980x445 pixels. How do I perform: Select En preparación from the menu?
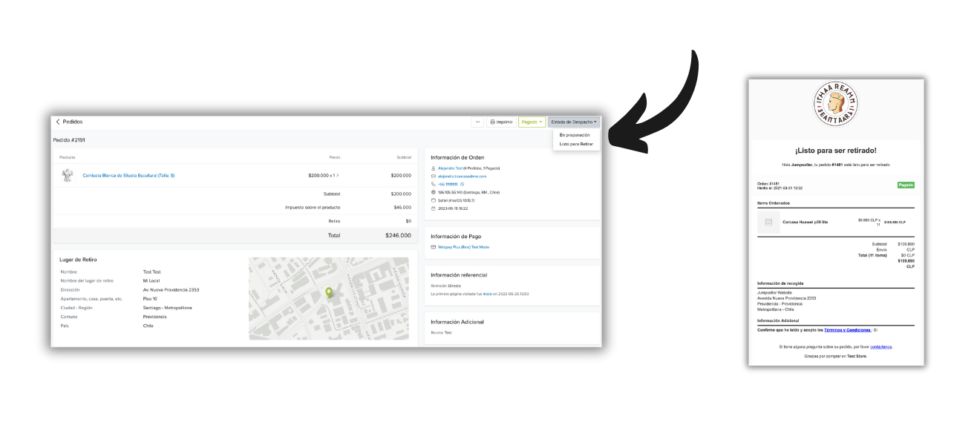click(x=575, y=135)
